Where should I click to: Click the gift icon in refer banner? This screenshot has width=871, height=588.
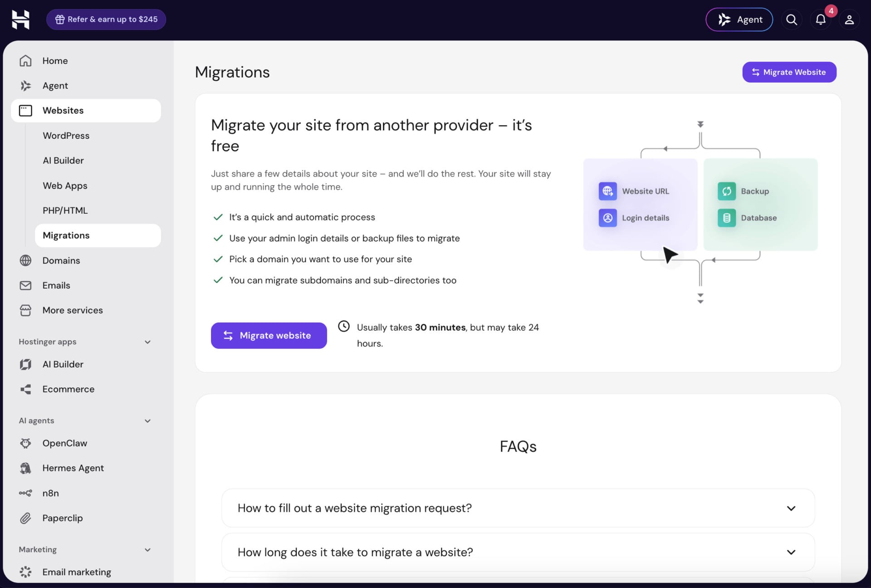pyautogui.click(x=60, y=20)
